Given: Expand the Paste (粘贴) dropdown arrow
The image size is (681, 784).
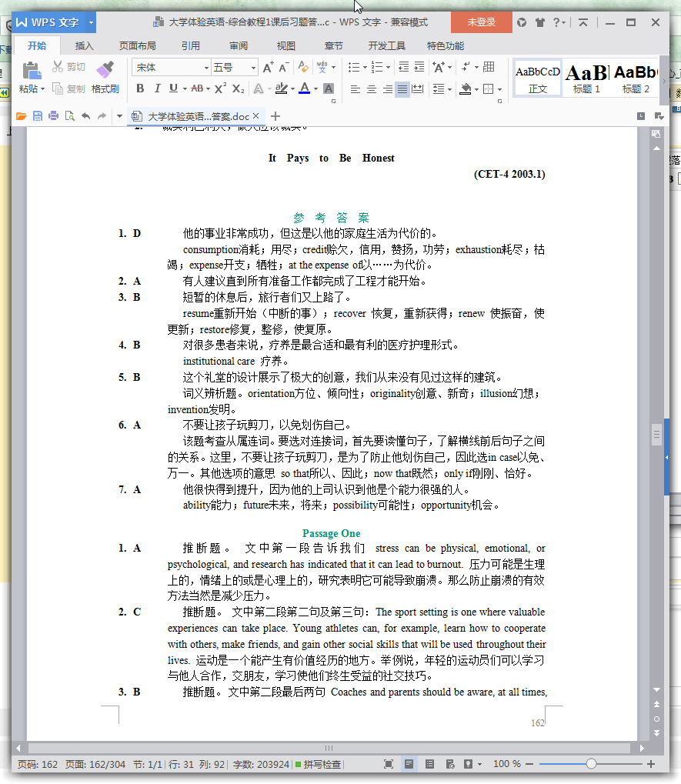Looking at the screenshot, I should (42, 89).
